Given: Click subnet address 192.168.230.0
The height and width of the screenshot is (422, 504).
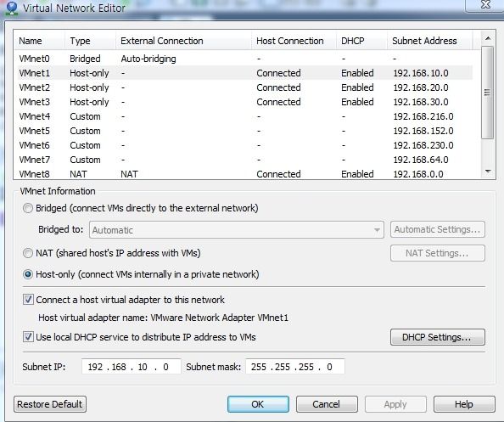Looking at the screenshot, I should [423, 145].
